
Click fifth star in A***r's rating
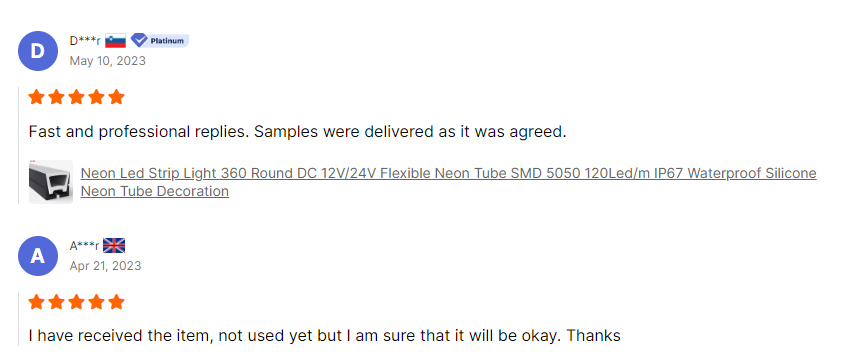116,302
